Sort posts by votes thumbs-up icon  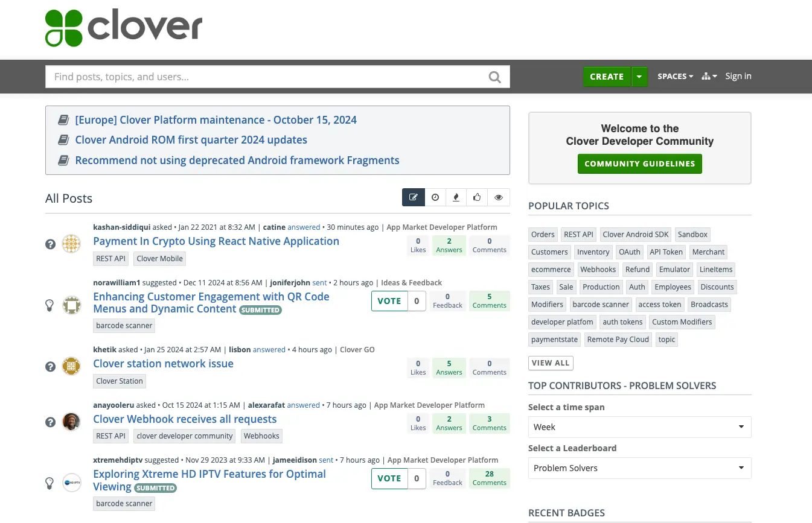click(x=477, y=197)
